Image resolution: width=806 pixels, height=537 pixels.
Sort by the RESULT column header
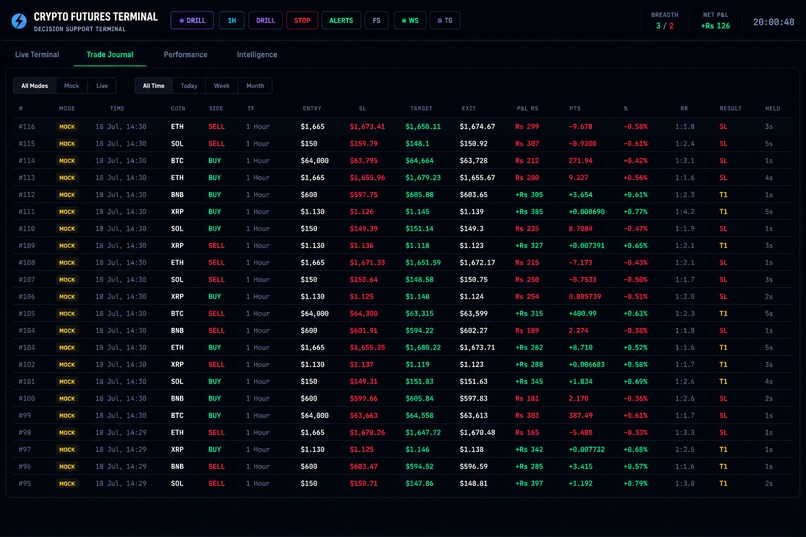pyautogui.click(x=730, y=108)
